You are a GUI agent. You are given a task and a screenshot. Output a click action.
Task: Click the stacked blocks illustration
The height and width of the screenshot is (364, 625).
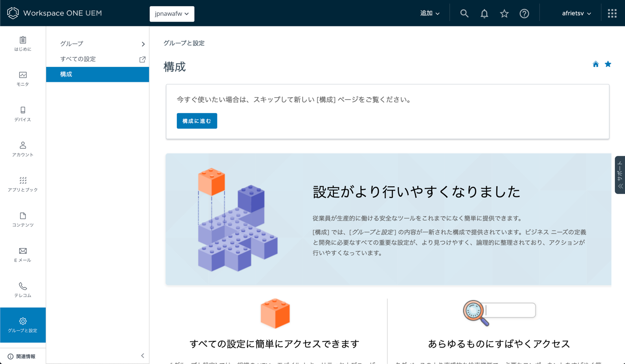pos(237,220)
